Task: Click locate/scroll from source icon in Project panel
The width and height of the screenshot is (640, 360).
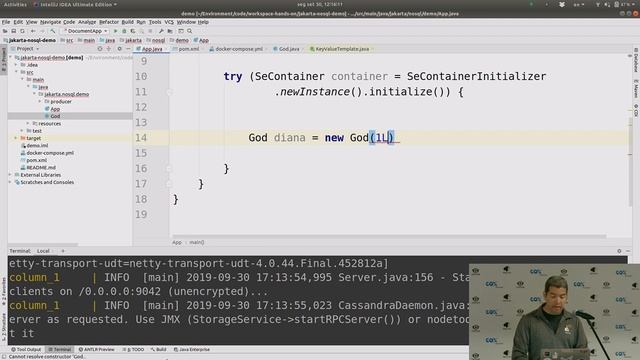Action: (x=100, y=49)
